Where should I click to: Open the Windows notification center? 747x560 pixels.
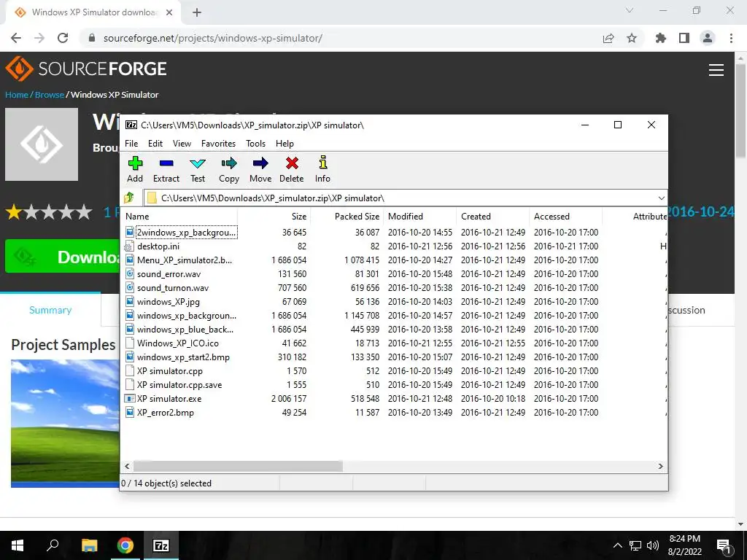coord(724,545)
